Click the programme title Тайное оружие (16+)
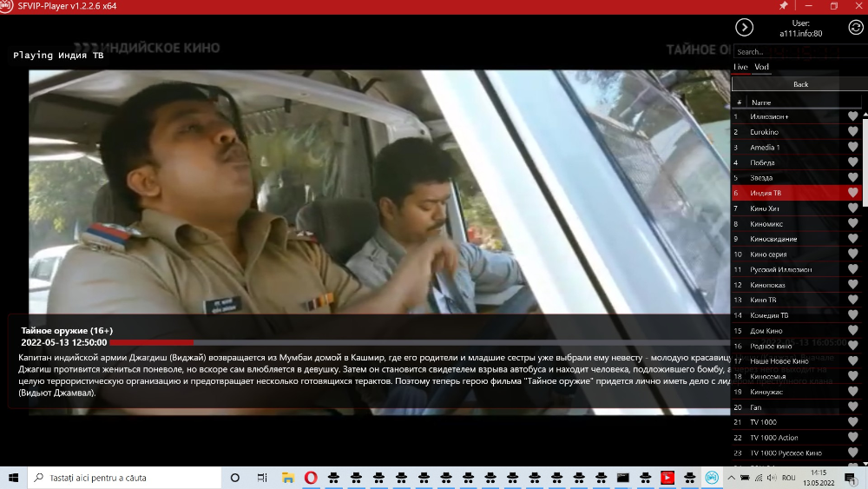This screenshot has height=489, width=868. [x=67, y=331]
